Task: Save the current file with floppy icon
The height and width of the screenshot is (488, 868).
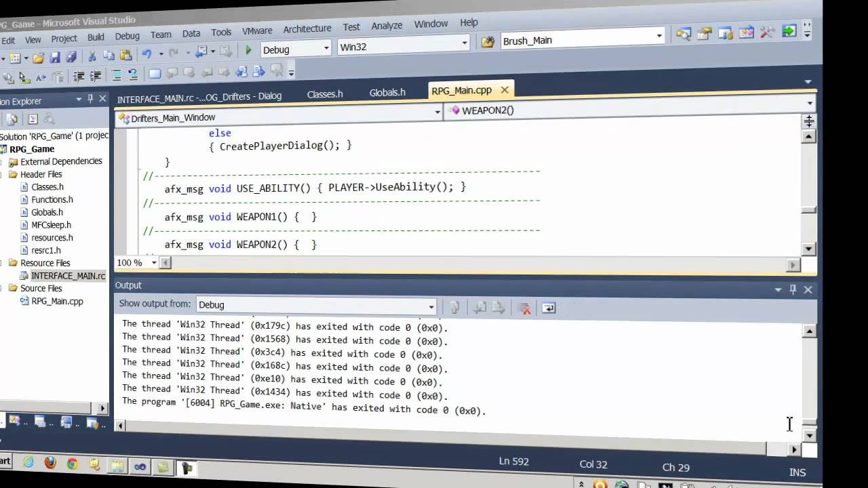Action: click(55, 58)
